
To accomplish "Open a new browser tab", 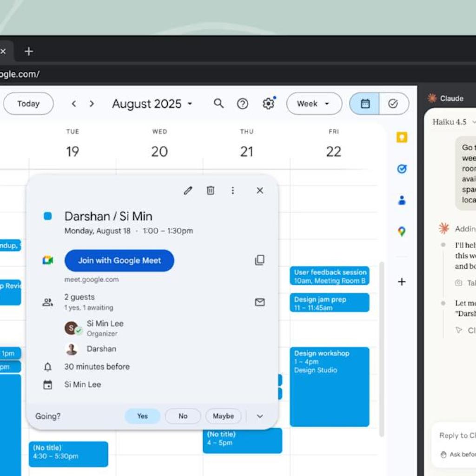I will tap(29, 51).
